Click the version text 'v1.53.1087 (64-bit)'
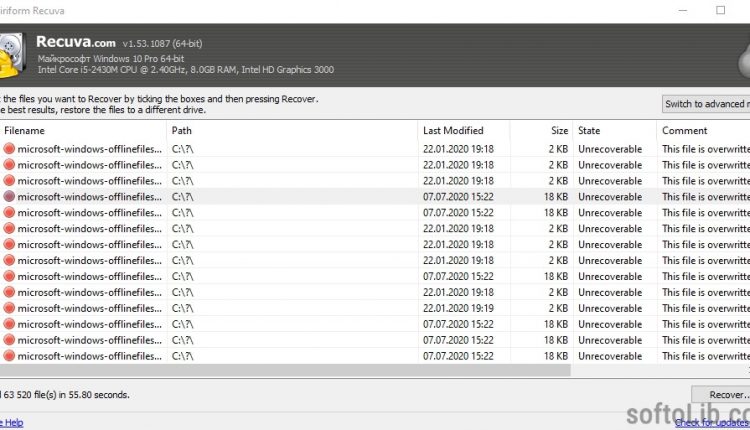Screen dimensions: 750x430 (162, 44)
